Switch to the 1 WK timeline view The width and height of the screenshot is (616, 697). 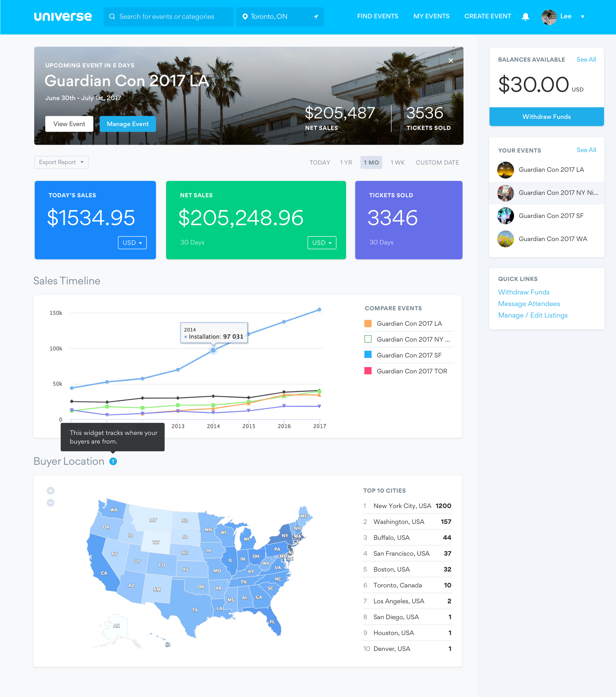click(x=397, y=163)
